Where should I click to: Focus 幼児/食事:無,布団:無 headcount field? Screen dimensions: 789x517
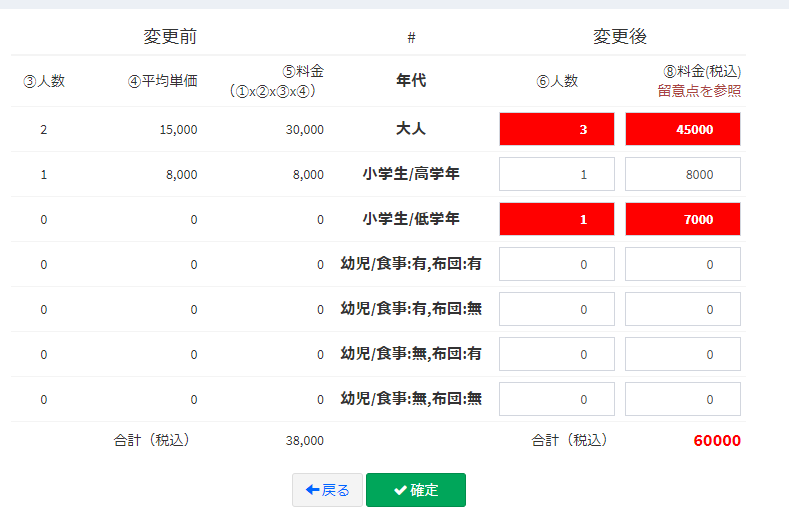(x=557, y=399)
